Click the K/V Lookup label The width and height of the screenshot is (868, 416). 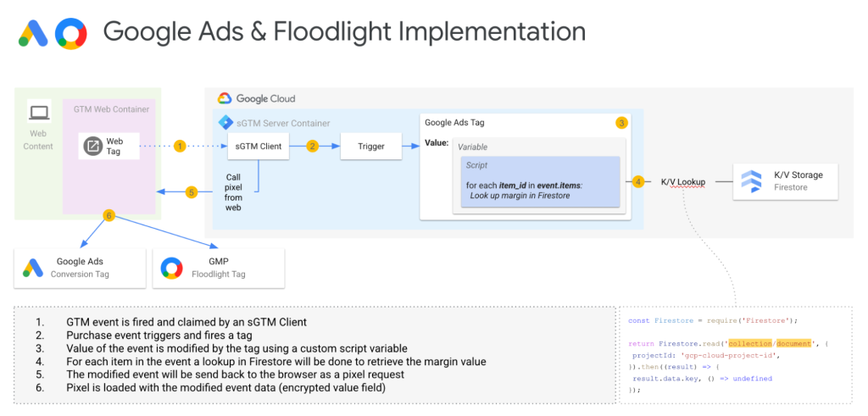click(x=683, y=181)
